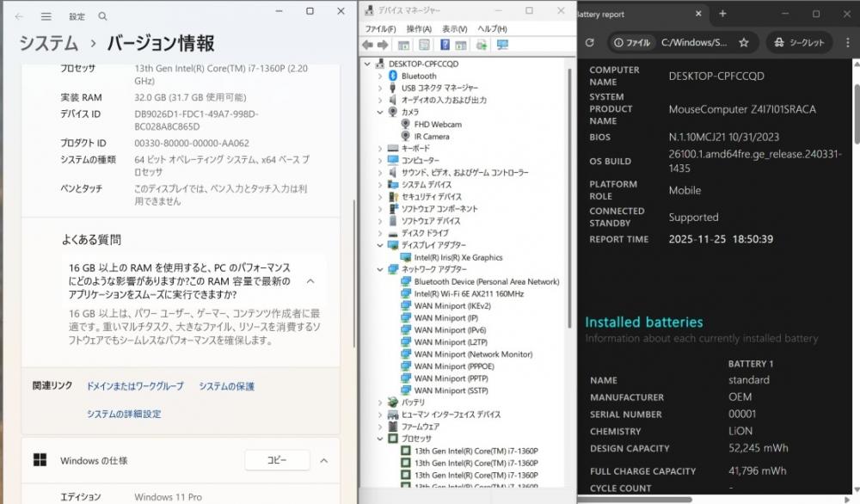Click the 41,796 mWh full charge value

(x=758, y=470)
